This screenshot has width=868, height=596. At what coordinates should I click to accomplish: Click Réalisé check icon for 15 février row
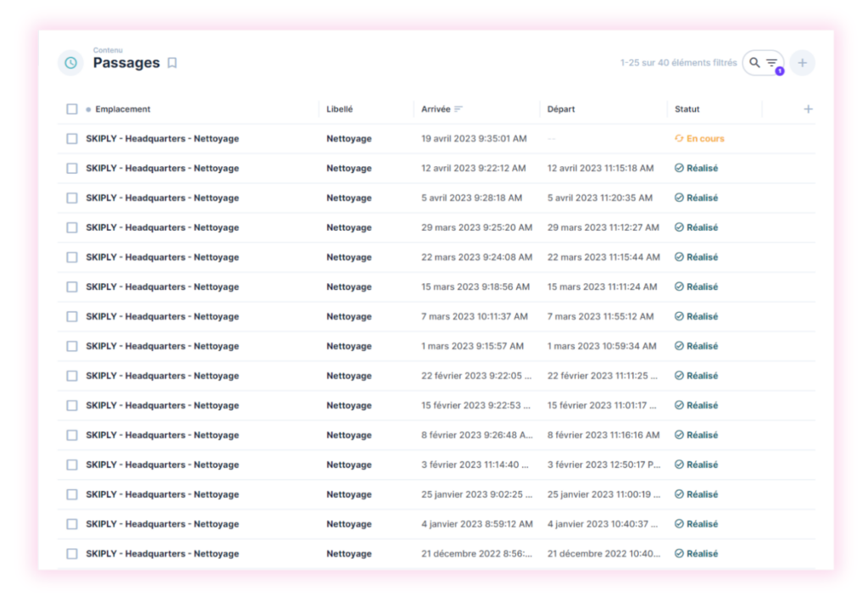pyautogui.click(x=679, y=405)
